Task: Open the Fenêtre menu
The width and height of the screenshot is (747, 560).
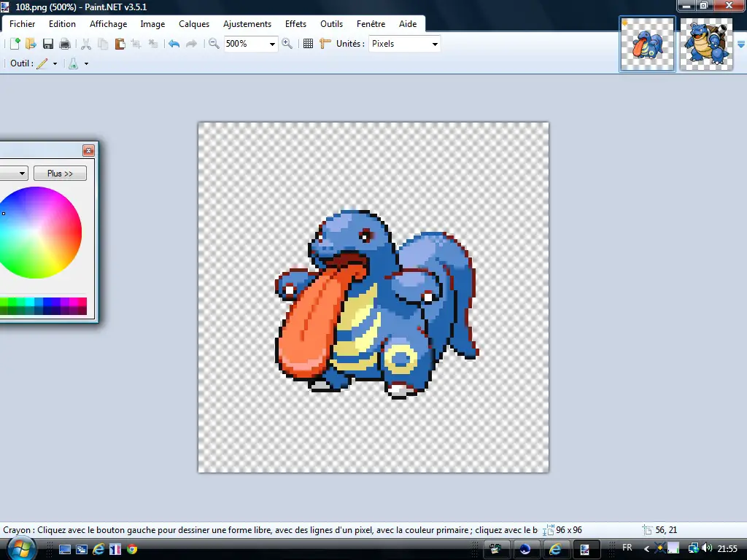Action: pyautogui.click(x=371, y=24)
